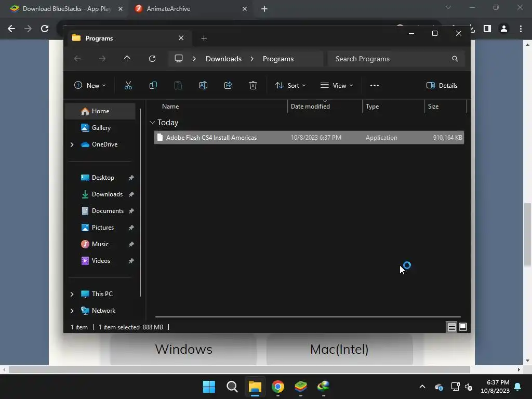This screenshot has height=399, width=532.
Task: Show hidden system tray icons
Action: [422, 387]
